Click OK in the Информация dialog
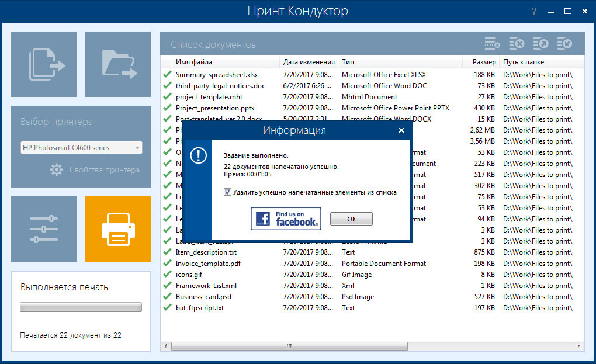 click(x=351, y=219)
